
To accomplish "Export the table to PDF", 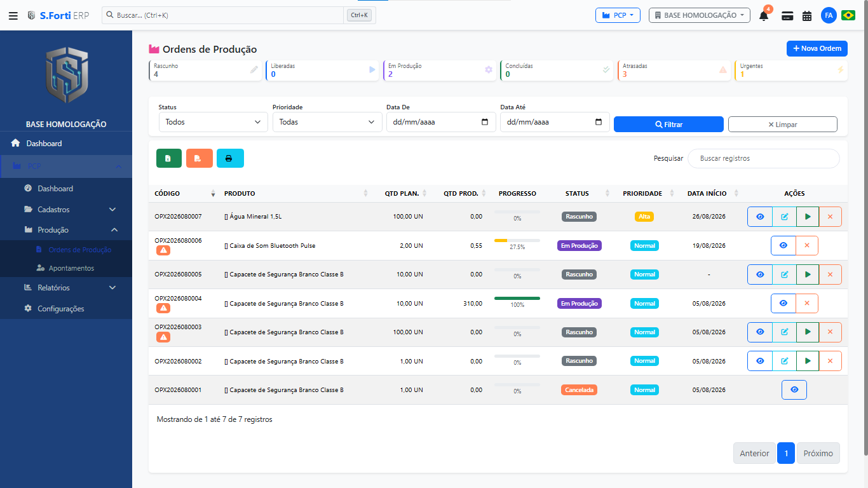I will click(x=200, y=158).
